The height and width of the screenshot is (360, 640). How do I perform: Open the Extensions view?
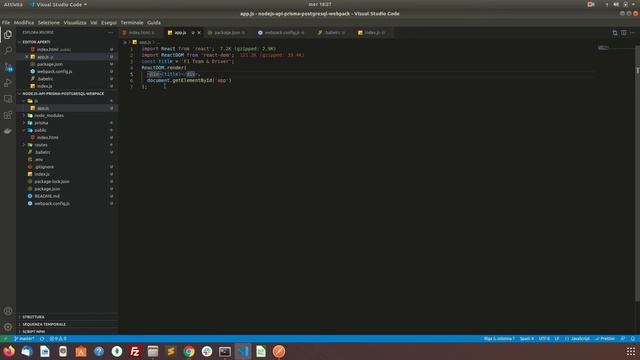click(8, 115)
